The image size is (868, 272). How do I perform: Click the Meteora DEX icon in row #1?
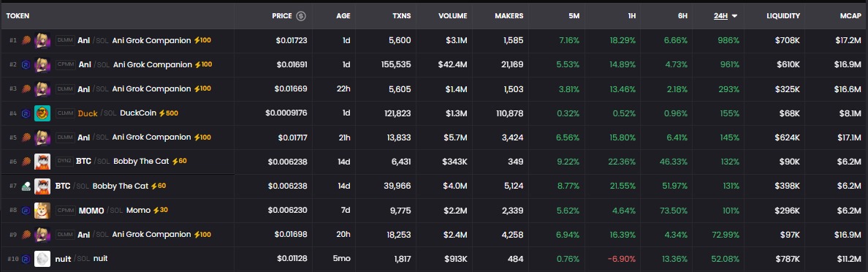pyautogui.click(x=26, y=40)
